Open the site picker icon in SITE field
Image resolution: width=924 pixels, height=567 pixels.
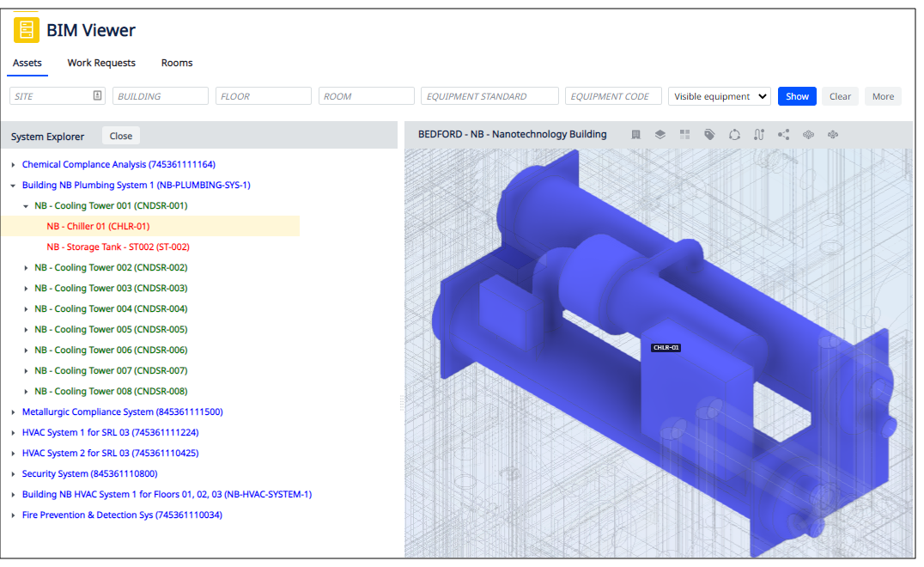(98, 95)
